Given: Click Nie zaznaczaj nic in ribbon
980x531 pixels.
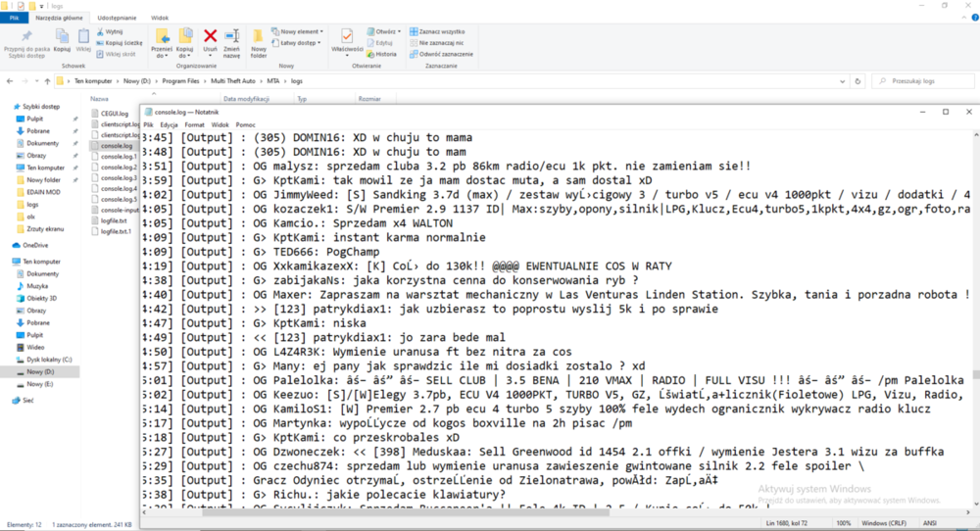Looking at the screenshot, I should (x=436, y=42).
